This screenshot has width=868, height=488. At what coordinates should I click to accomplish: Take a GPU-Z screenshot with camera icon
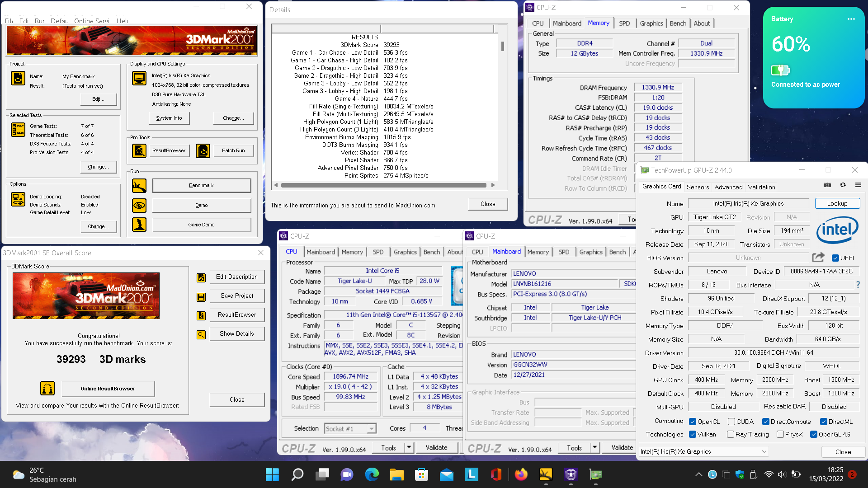tap(827, 185)
